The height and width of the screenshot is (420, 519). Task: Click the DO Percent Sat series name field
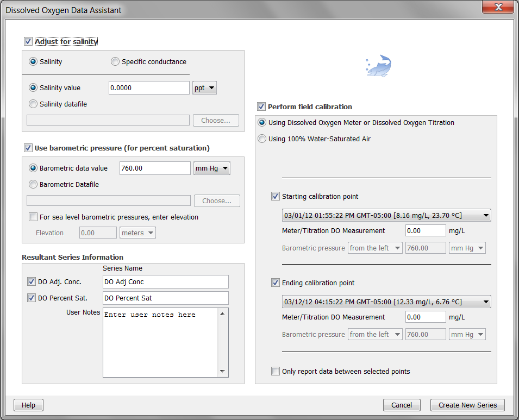pyautogui.click(x=165, y=298)
